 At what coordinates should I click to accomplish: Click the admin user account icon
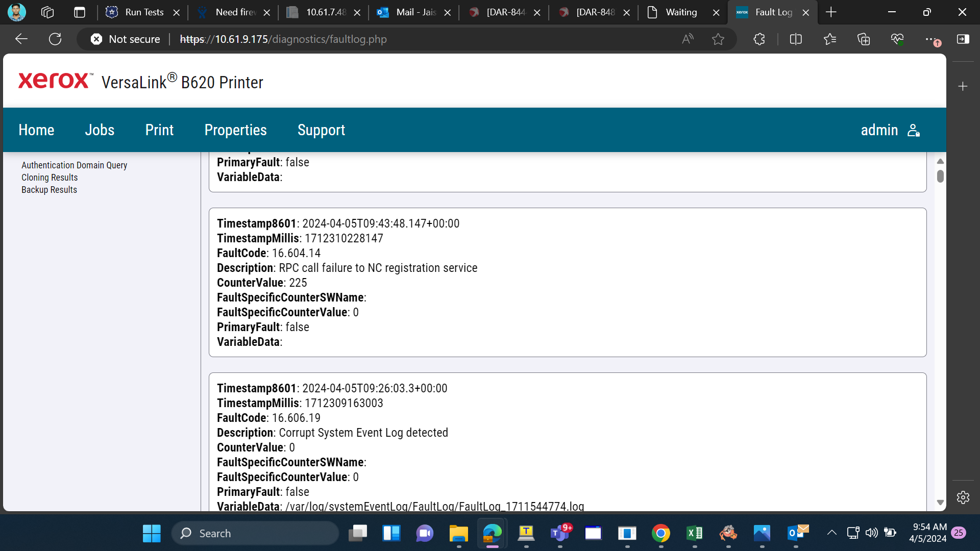[x=914, y=130]
